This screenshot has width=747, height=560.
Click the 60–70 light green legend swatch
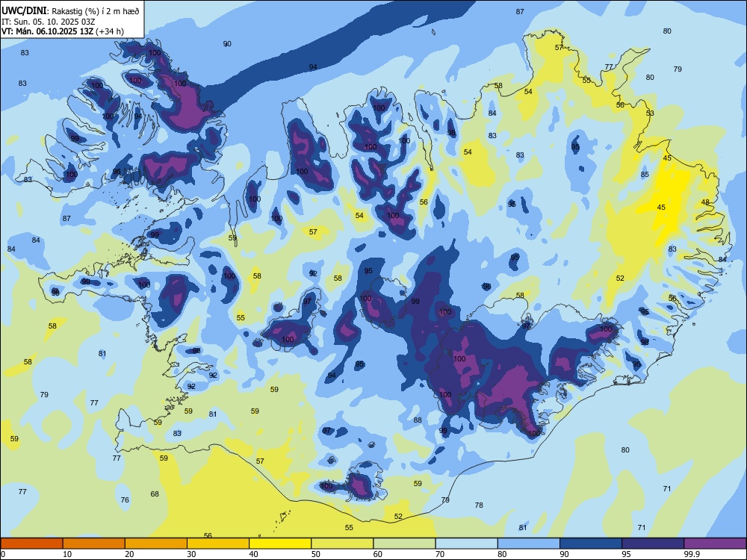tap(404, 544)
